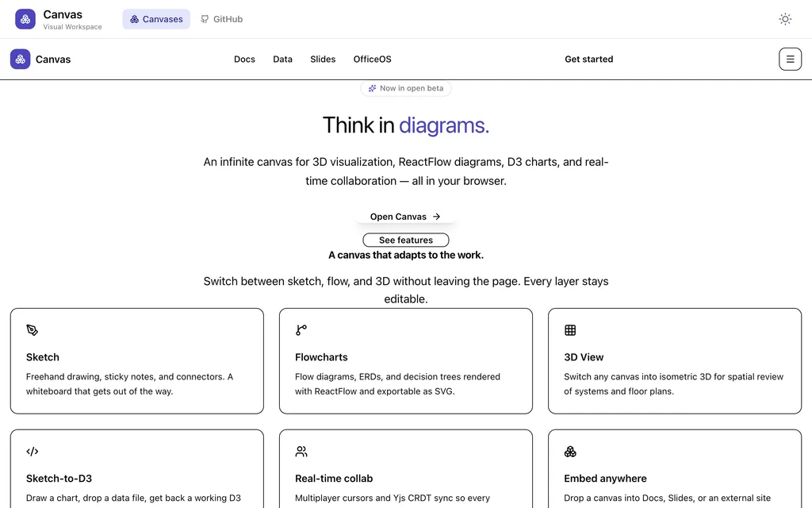Click the Get started button
Viewport: 812px width, 508px height.
pyautogui.click(x=589, y=59)
